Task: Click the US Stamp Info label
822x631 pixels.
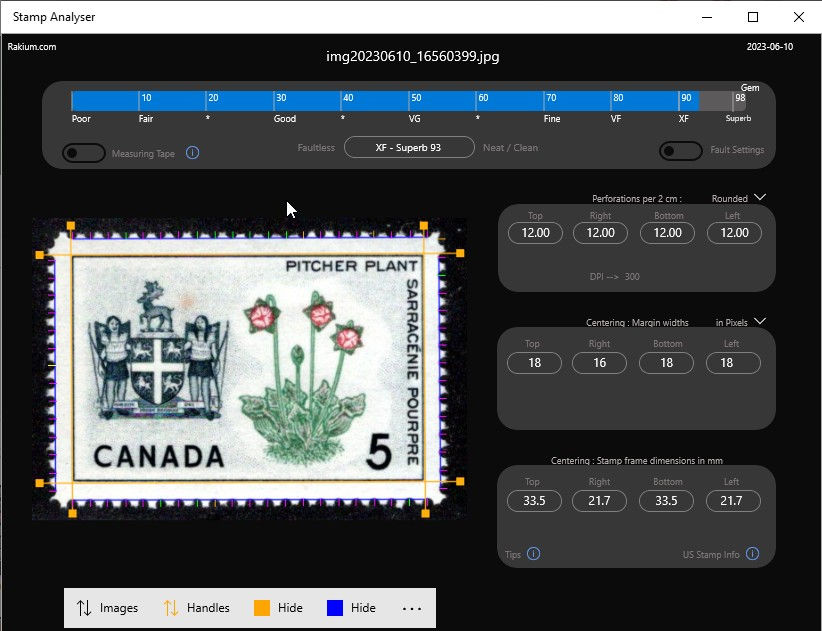Action: (x=711, y=554)
